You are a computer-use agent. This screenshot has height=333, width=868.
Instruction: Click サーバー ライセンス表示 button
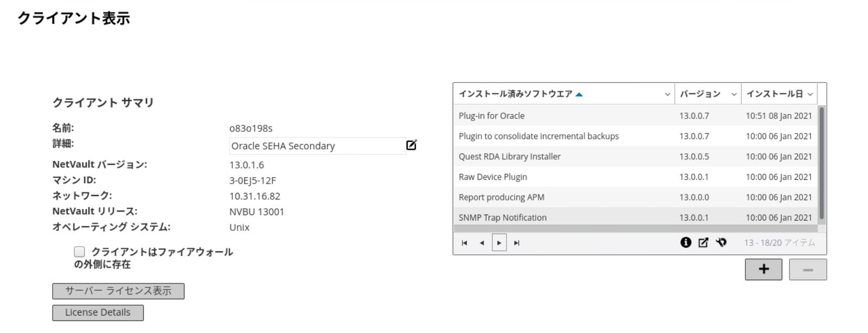tap(118, 291)
